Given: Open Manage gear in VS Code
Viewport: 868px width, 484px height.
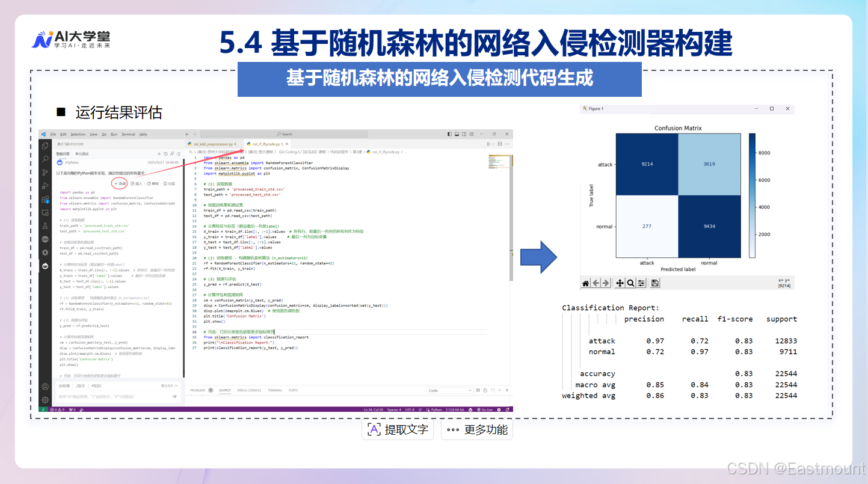Looking at the screenshot, I should click(x=45, y=400).
